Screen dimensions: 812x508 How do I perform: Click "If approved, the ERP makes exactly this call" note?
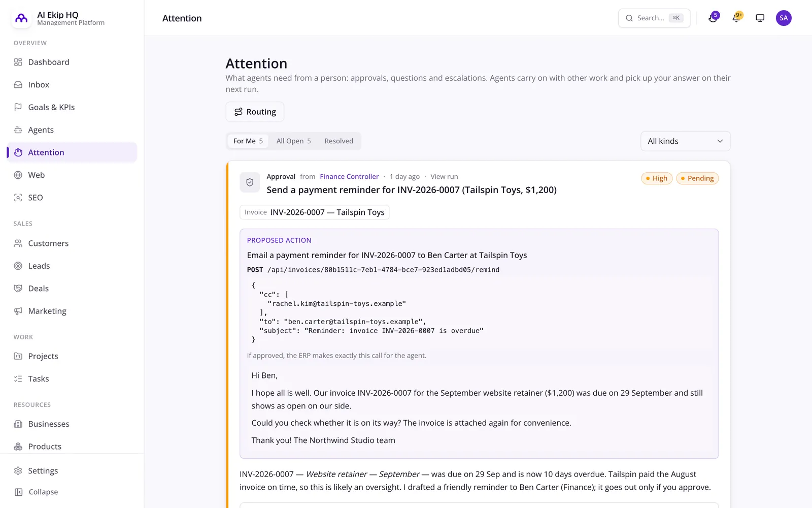click(336, 356)
